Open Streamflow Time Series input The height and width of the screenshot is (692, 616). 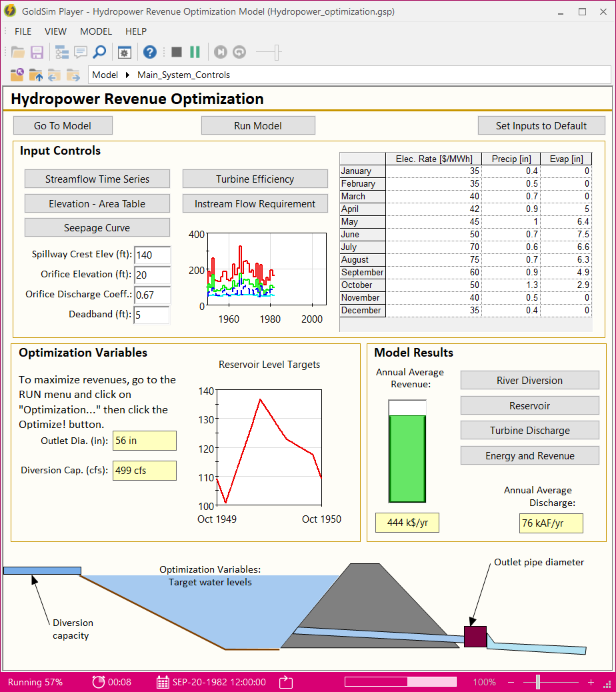[x=97, y=179]
